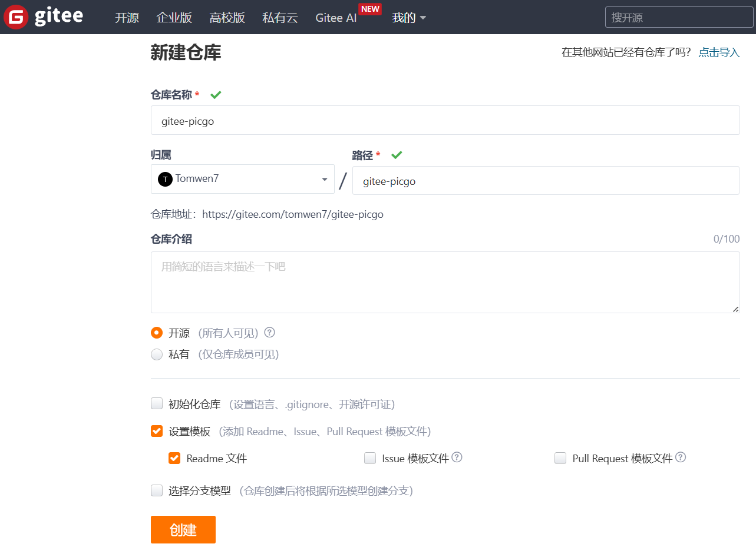Check the 初始化仓库 option

tap(157, 403)
